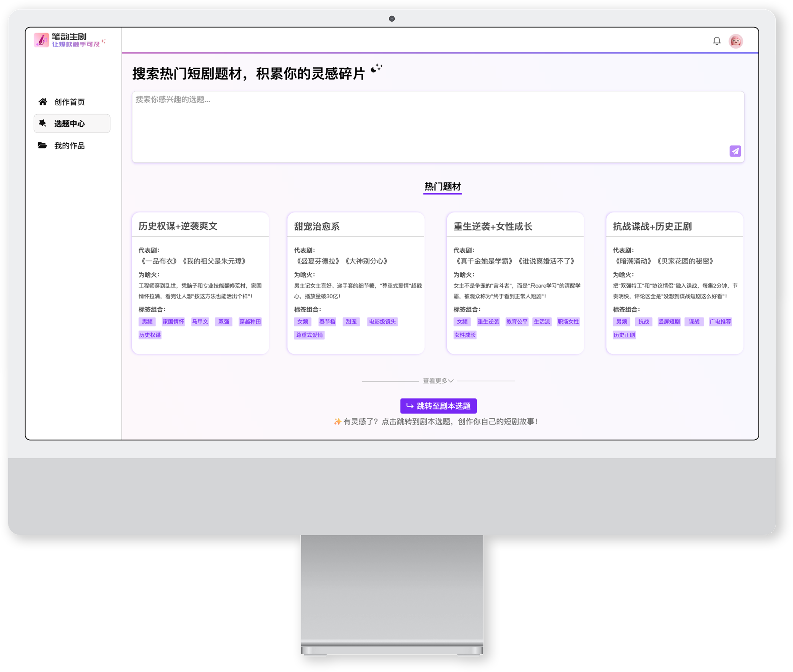This screenshot has width=793, height=672.
Task: Click 《贝家花园的秘密》 drama title
Action: (685, 261)
